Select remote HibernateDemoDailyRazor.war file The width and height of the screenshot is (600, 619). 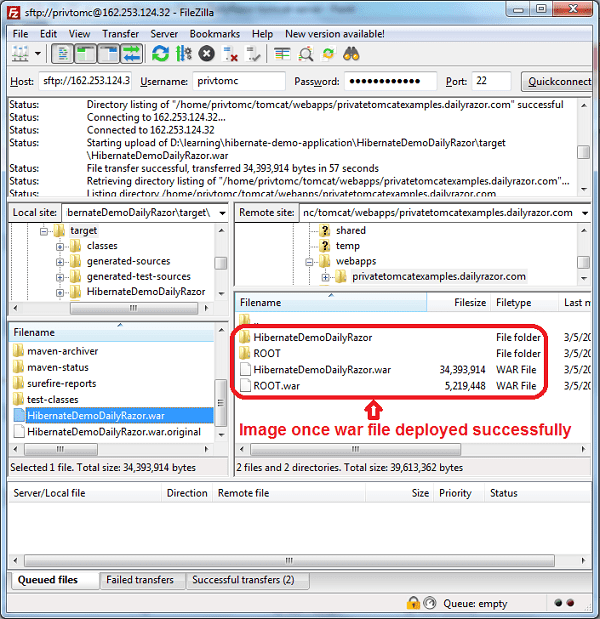click(x=322, y=370)
